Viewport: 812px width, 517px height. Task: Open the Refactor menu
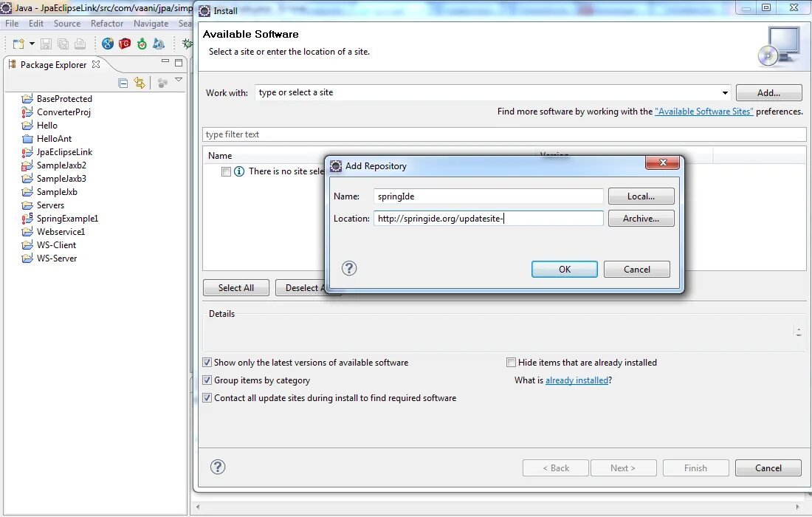pos(107,24)
